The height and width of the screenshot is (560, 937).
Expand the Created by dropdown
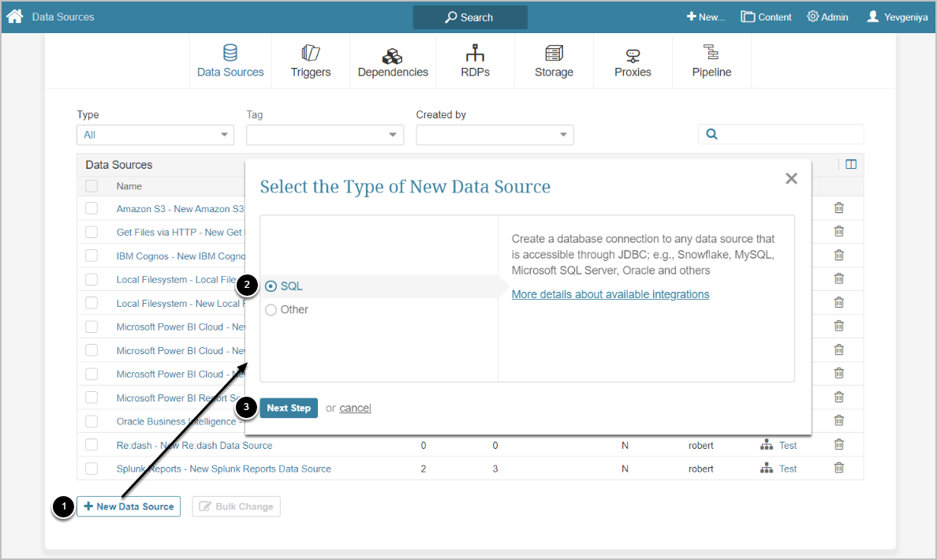click(x=495, y=135)
